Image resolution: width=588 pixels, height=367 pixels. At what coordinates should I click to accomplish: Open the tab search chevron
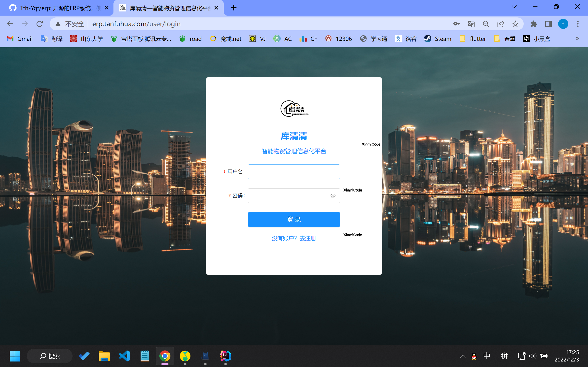point(514,7)
